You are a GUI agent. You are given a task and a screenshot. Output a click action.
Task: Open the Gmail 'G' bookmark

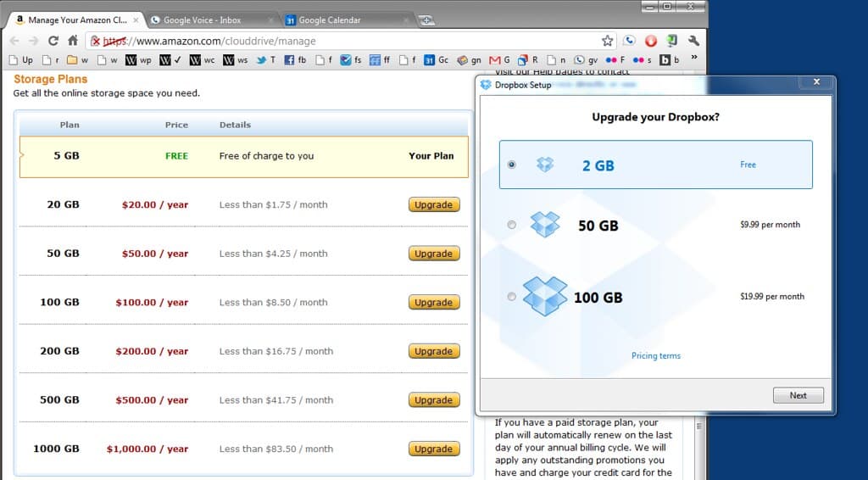pos(499,60)
